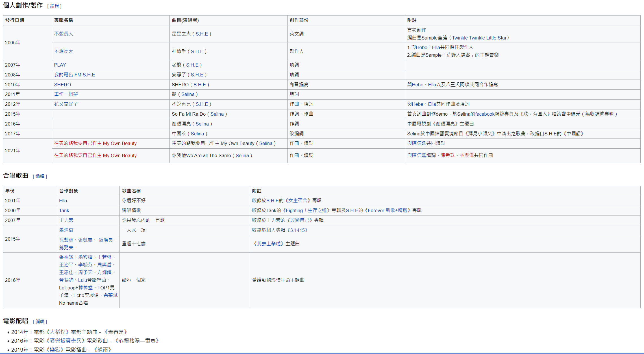Click the red link 陳秀珠

point(448,155)
